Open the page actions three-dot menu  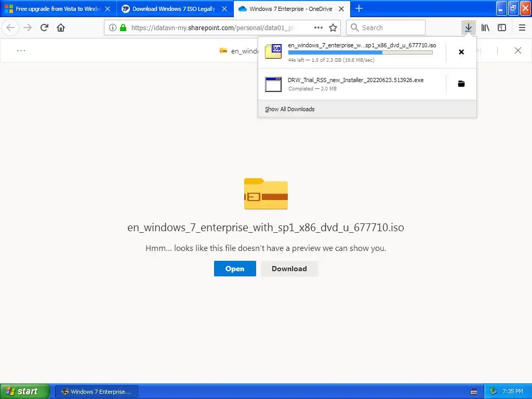318,28
